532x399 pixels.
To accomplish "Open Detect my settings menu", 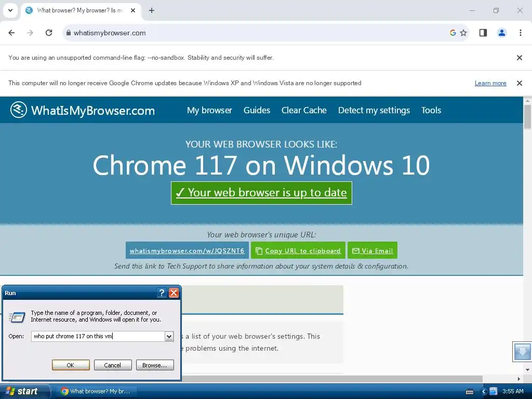I will (x=374, y=110).
